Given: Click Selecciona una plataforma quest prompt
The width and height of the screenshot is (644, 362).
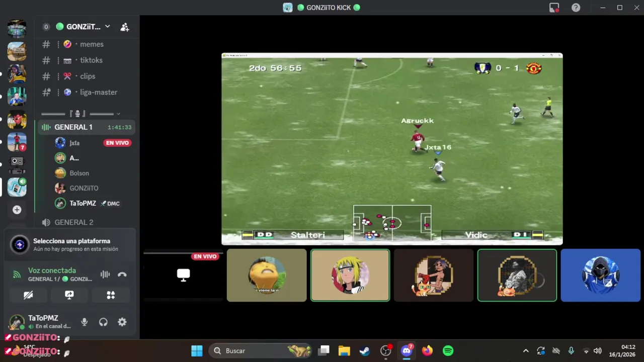Looking at the screenshot, I should (70, 244).
